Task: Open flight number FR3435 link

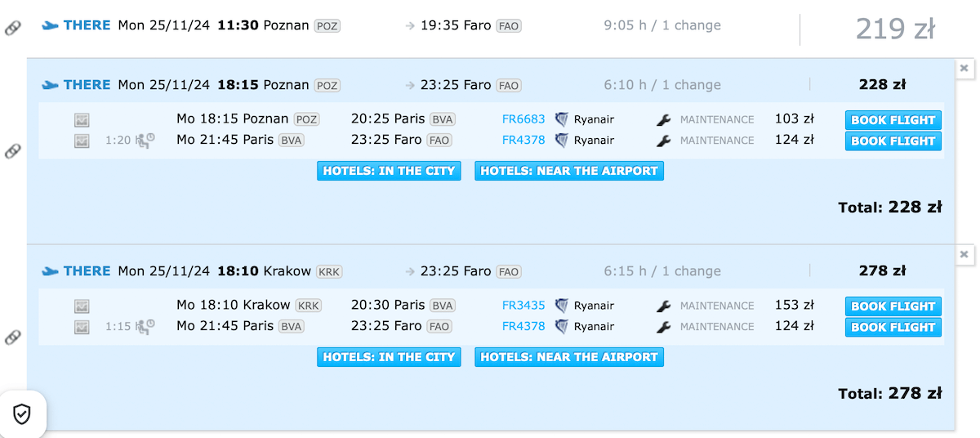Action: [x=523, y=306]
